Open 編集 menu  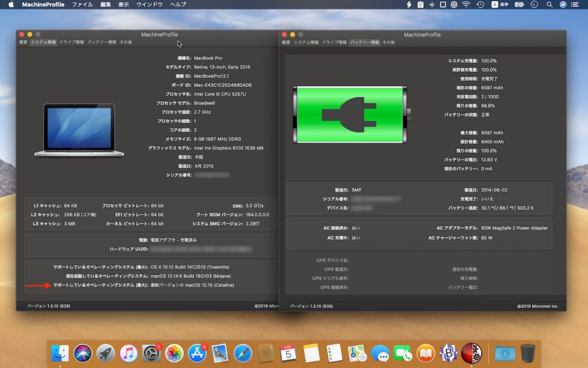106,5
